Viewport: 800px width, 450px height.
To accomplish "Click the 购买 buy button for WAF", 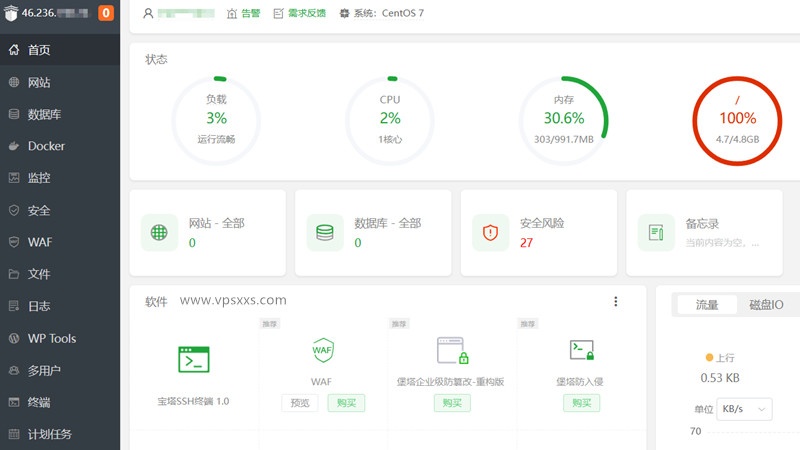I will click(346, 403).
